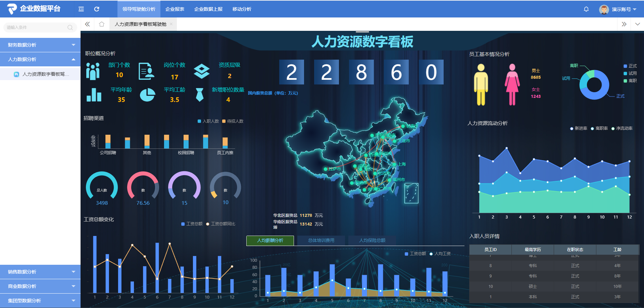Click the 工龄 column header
Image resolution: width=644 pixels, height=308 pixels.
coord(617,250)
